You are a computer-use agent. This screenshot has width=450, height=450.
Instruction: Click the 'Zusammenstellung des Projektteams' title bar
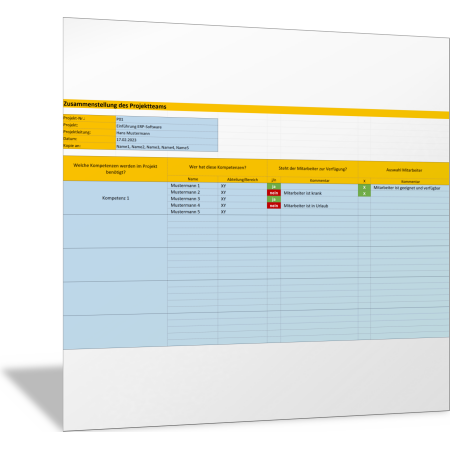point(256,109)
